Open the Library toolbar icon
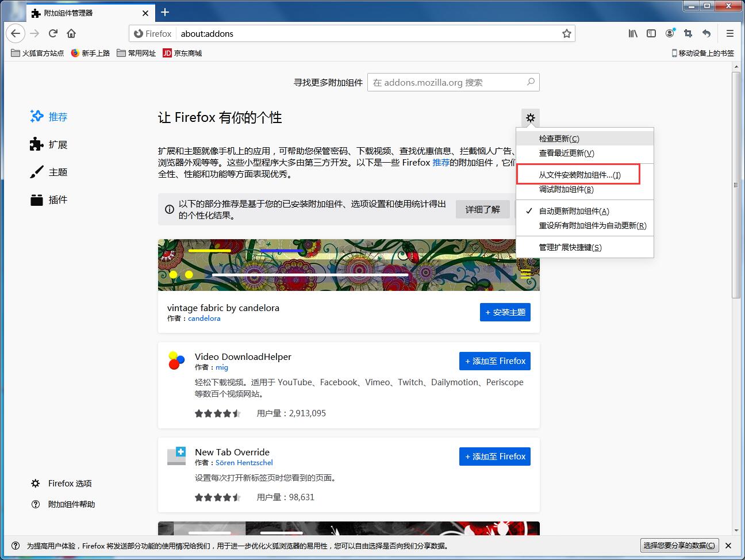Image resolution: width=745 pixels, height=560 pixels. (x=632, y=33)
